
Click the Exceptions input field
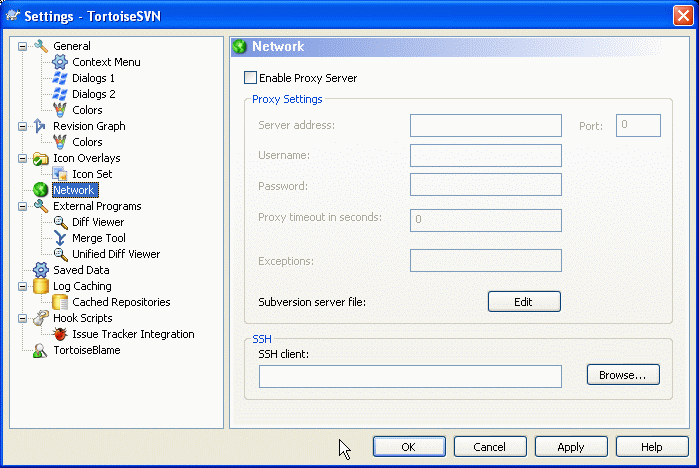click(x=485, y=260)
